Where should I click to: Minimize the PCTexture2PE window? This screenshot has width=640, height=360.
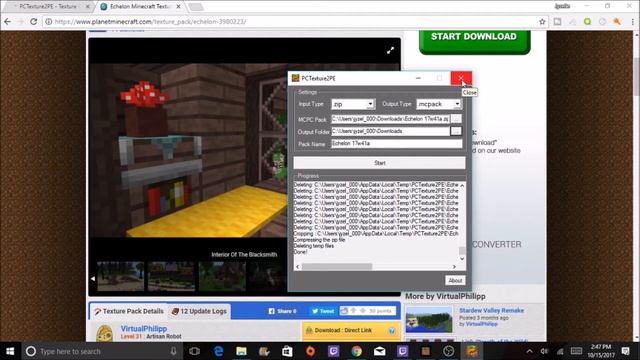[418, 78]
